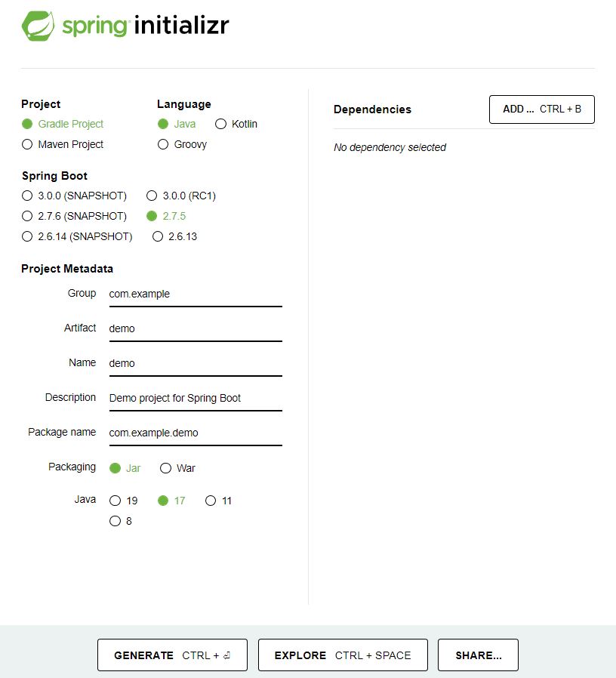Select Java version 19
Image resolution: width=616 pixels, height=678 pixels.
(115, 501)
